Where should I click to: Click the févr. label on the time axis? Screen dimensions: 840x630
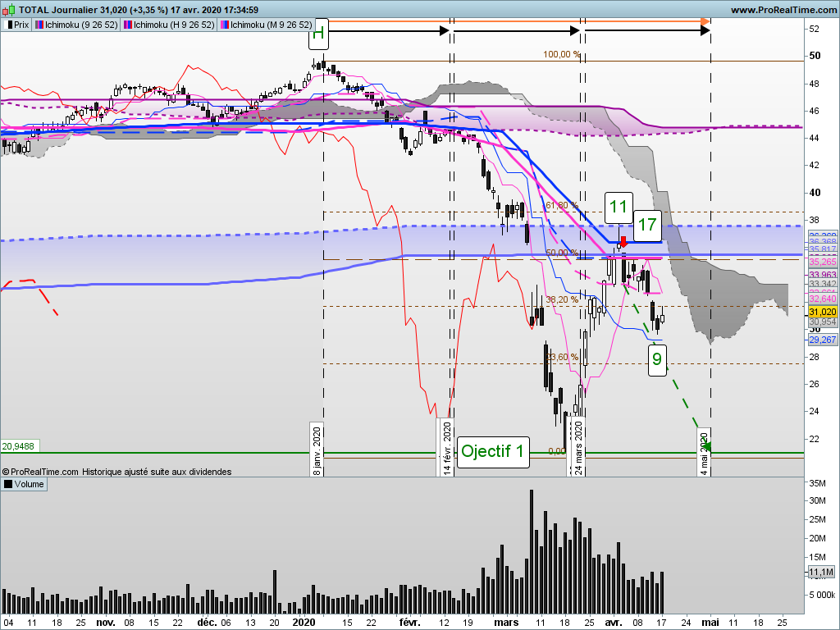point(410,623)
